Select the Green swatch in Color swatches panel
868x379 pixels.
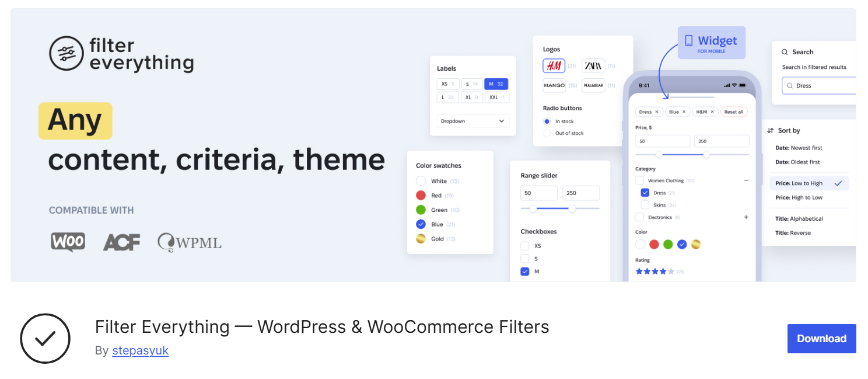421,210
